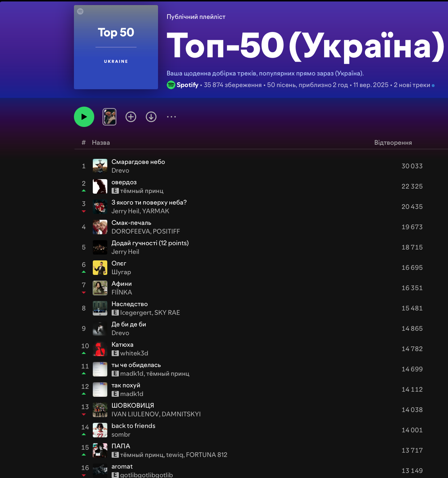Click album art of back to friends

point(100,430)
